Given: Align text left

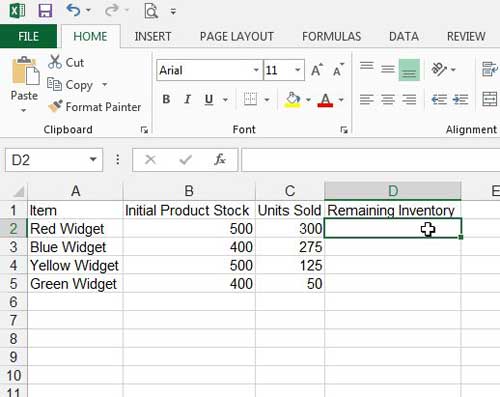Looking at the screenshot, I should click(x=367, y=99).
